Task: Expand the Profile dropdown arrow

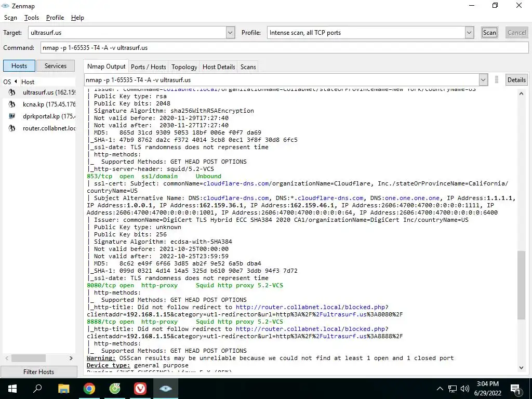Action: [469, 33]
